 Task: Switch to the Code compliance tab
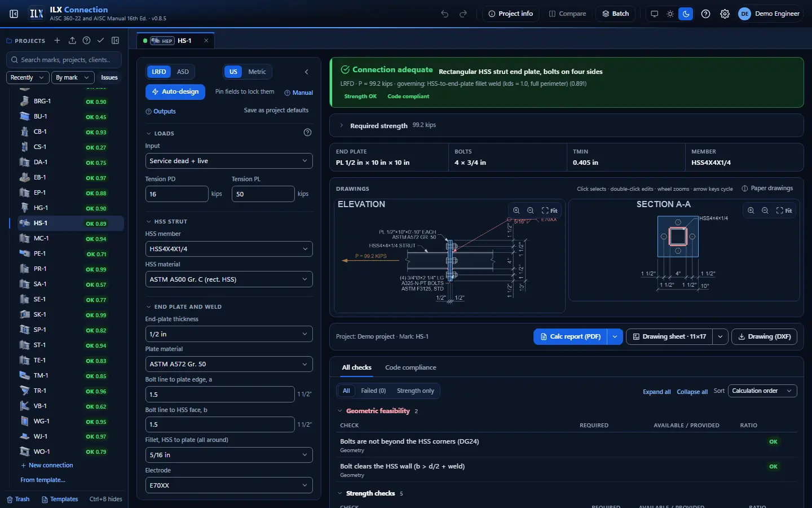coord(411,367)
